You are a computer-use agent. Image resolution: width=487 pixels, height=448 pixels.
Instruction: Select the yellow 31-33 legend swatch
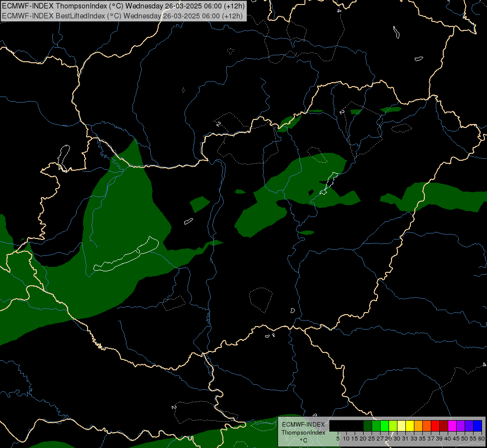[x=410, y=426]
